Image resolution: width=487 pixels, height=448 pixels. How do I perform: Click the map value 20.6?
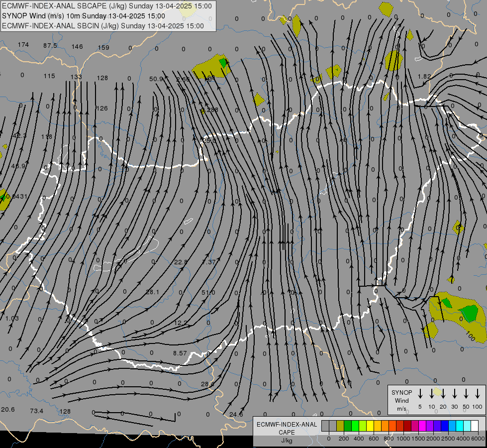tap(8, 410)
